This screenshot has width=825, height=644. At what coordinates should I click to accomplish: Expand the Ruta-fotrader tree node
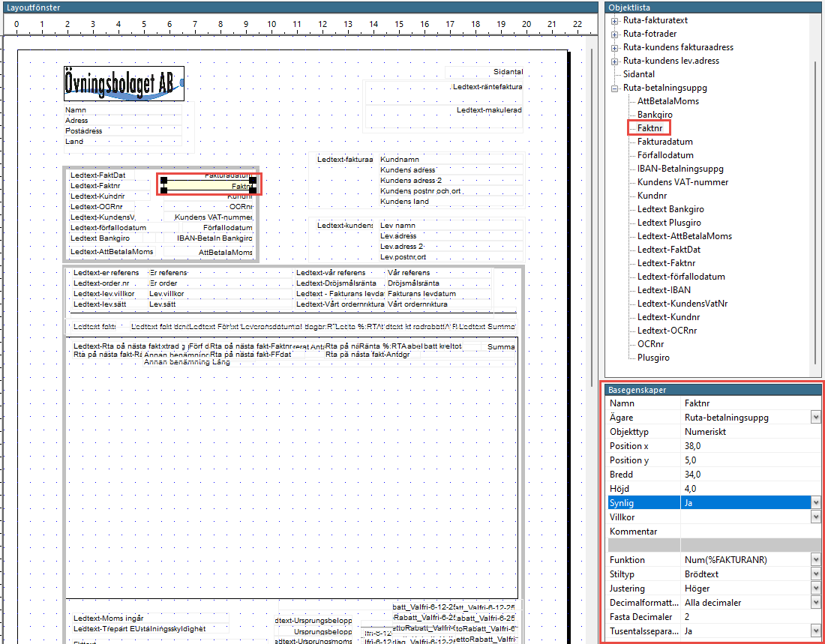tap(615, 34)
